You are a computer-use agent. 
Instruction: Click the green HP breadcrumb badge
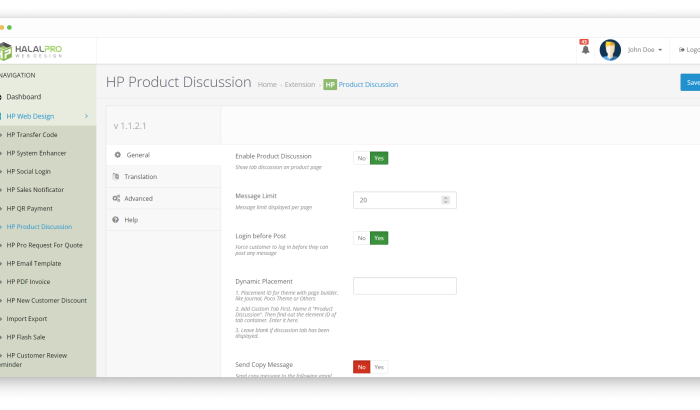330,85
